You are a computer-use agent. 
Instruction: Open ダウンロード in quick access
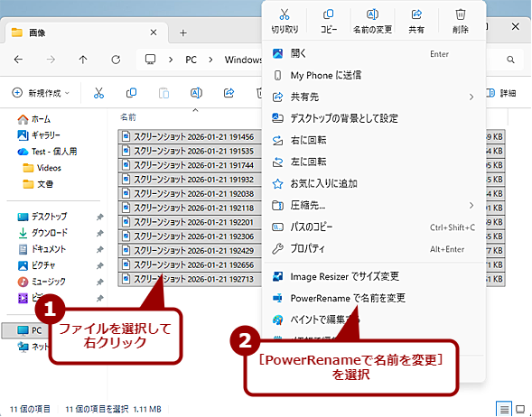(x=42, y=233)
